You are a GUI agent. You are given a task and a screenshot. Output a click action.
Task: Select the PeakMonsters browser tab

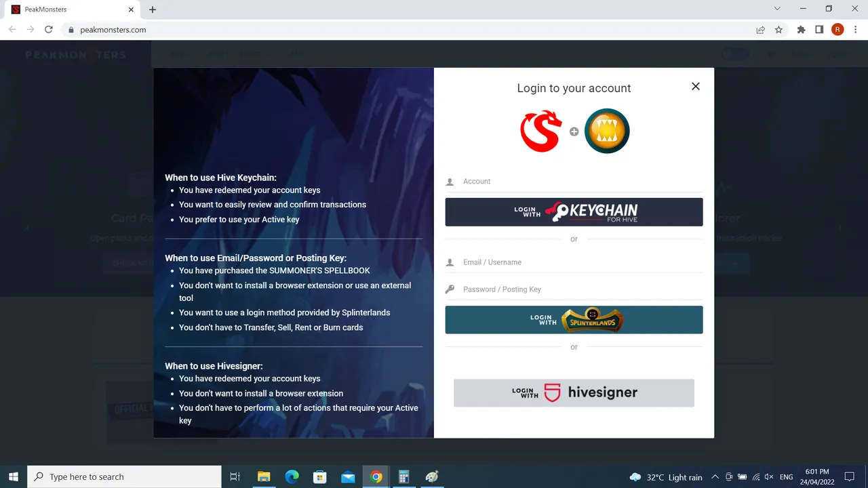tap(73, 9)
